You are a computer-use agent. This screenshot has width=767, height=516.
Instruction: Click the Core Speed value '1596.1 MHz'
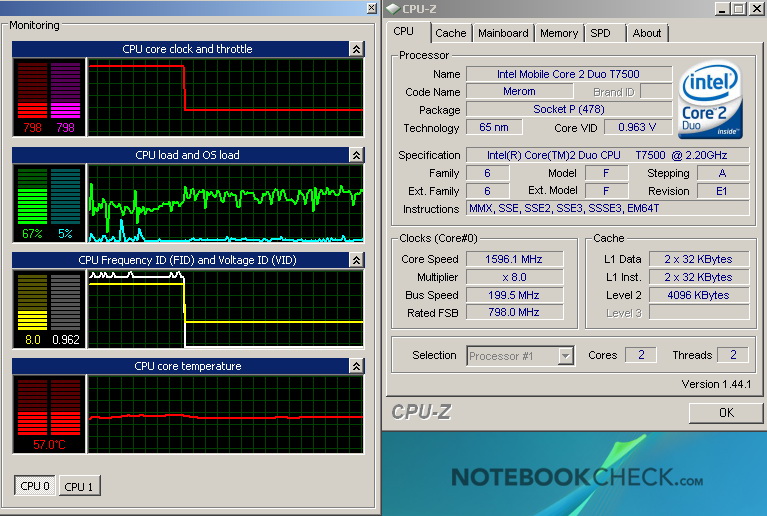pyautogui.click(x=515, y=259)
